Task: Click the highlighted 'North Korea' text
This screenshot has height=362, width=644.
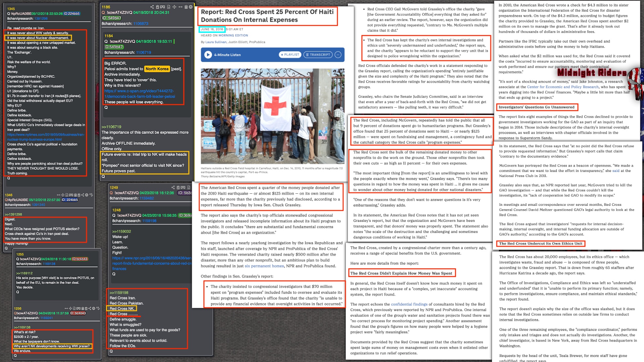Action: pyautogui.click(x=157, y=69)
